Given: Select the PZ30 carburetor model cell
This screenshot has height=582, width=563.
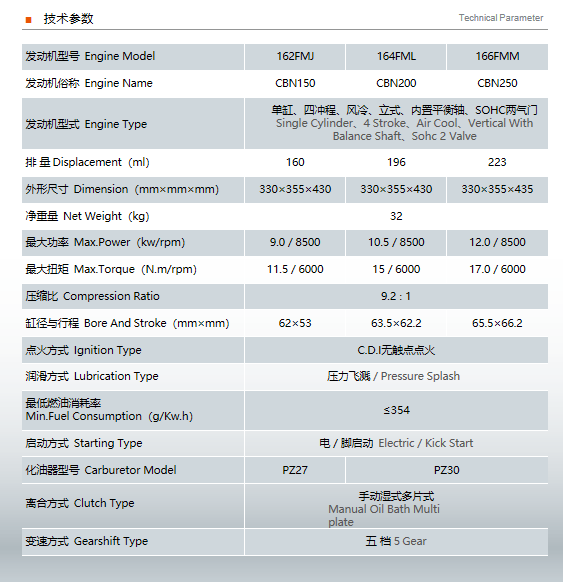Looking at the screenshot, I should click(x=447, y=470).
